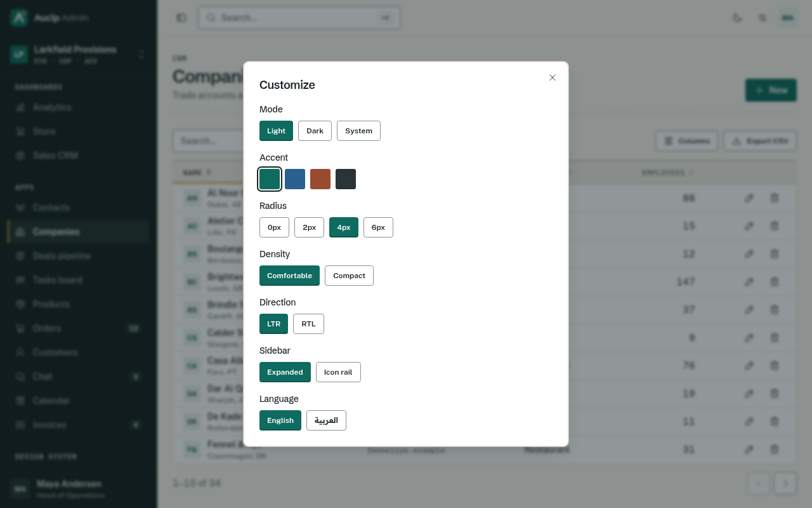
Task: Pick the dark charcoal accent swatch
Action: click(x=346, y=179)
